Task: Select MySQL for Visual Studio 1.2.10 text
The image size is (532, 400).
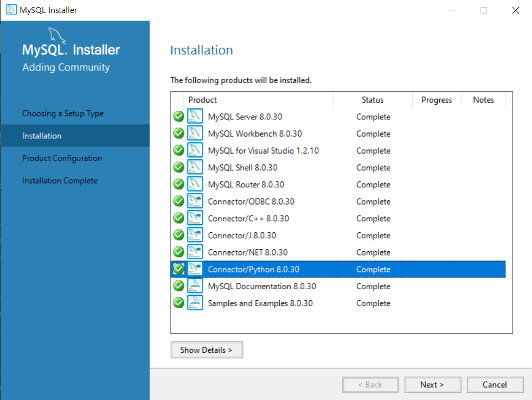Action: (263, 151)
